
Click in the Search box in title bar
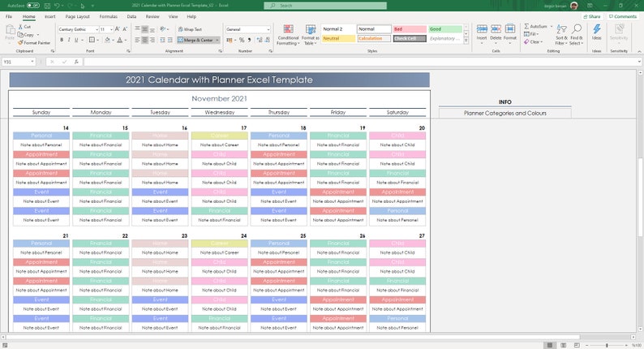click(325, 6)
